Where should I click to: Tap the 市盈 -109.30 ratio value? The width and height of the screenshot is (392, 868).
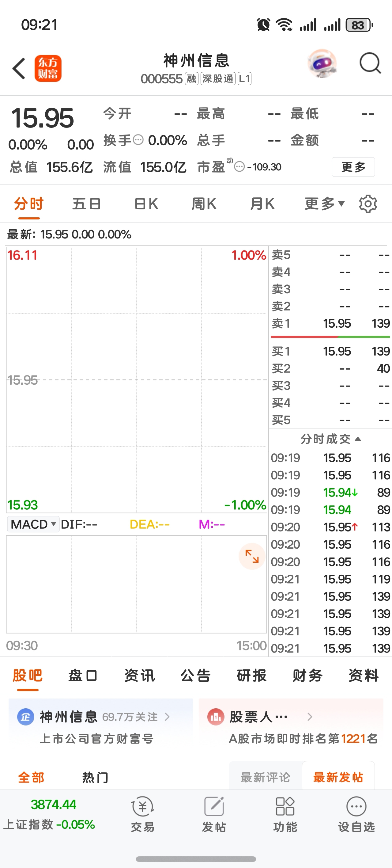[x=264, y=167]
